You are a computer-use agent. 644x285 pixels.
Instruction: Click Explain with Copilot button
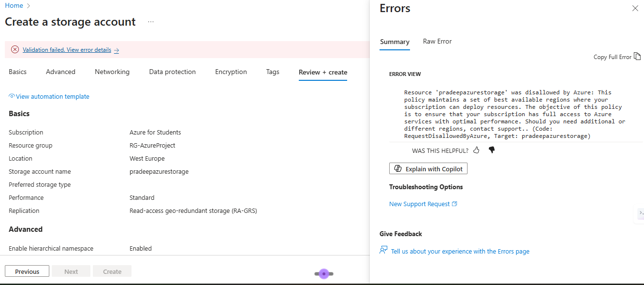coord(428,169)
